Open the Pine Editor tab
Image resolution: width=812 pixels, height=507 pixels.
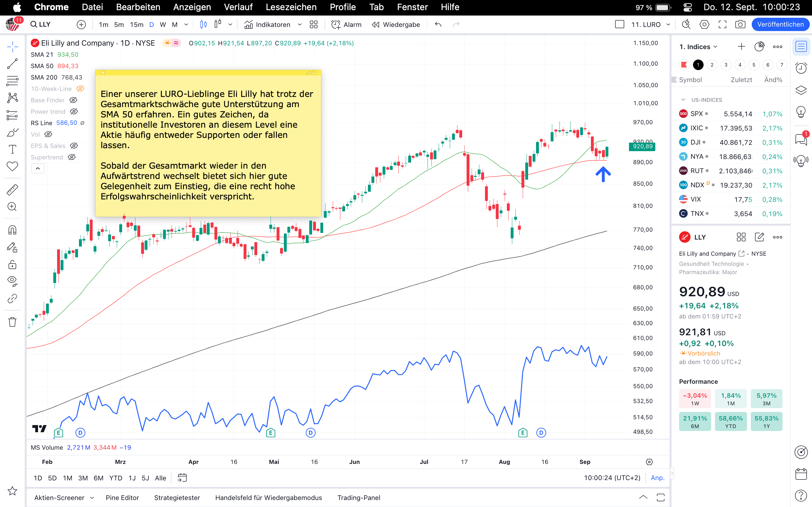point(122,497)
